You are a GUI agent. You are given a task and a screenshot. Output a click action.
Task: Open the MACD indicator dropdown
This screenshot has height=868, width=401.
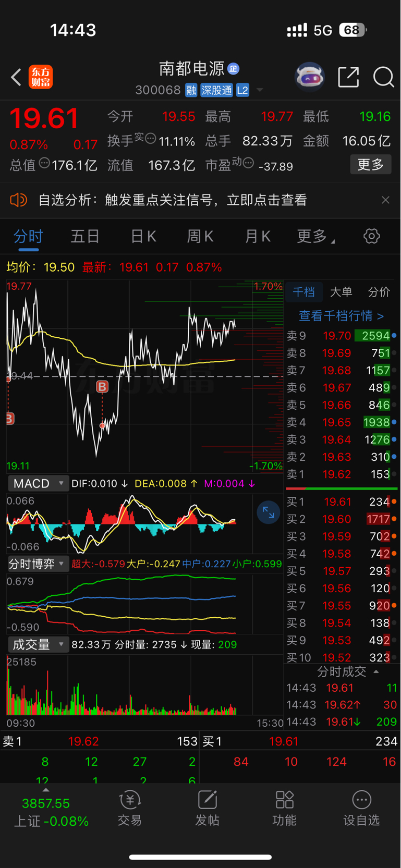pyautogui.click(x=38, y=483)
